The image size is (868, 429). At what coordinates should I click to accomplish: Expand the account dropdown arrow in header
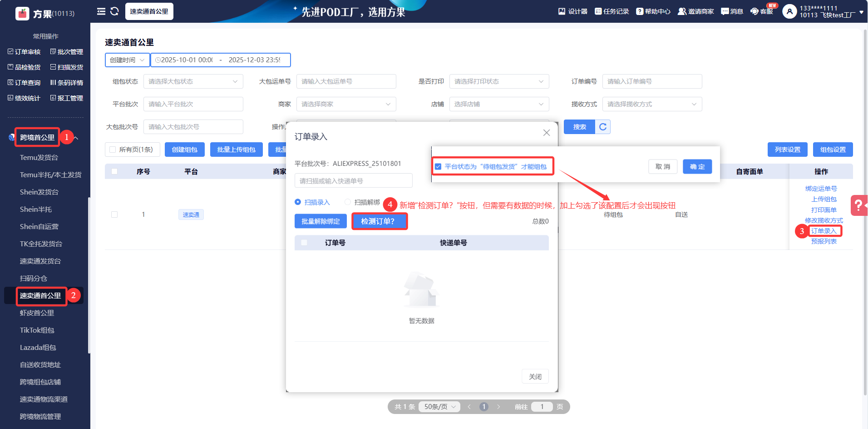tap(861, 12)
